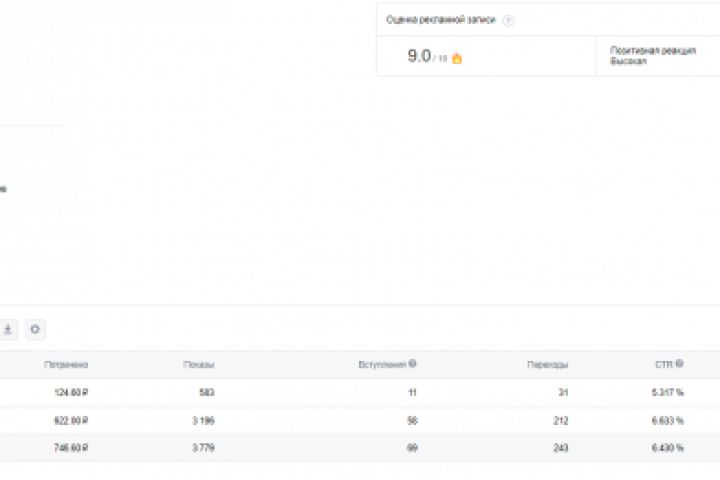Click the flame icon next to 9.0 score
Screen dimensions: 720x480
pos(457,58)
